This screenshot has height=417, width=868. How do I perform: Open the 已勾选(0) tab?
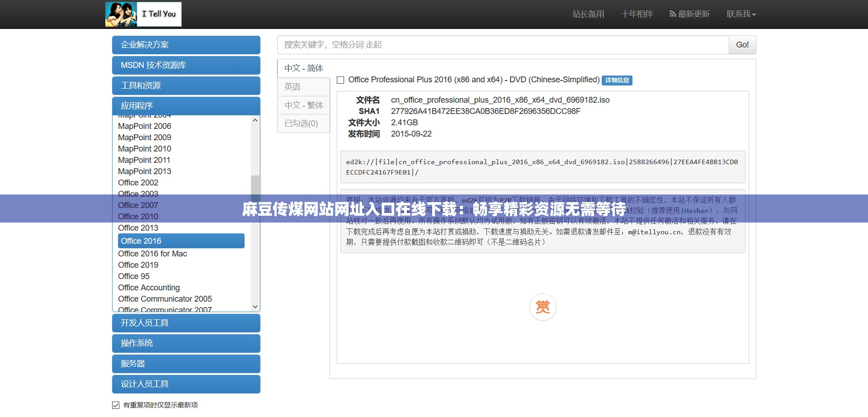click(303, 123)
